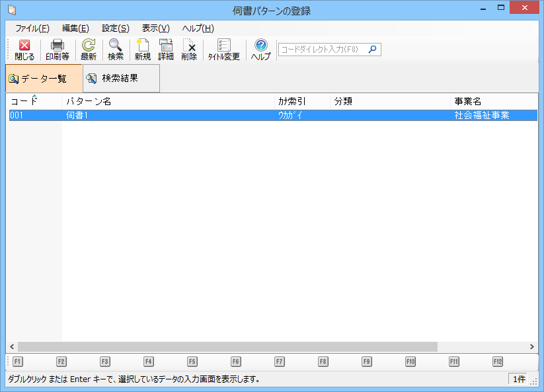Image resolution: width=544 pixels, height=392 pixels.
Task: Sort by the コード column header
Action: pos(33,102)
